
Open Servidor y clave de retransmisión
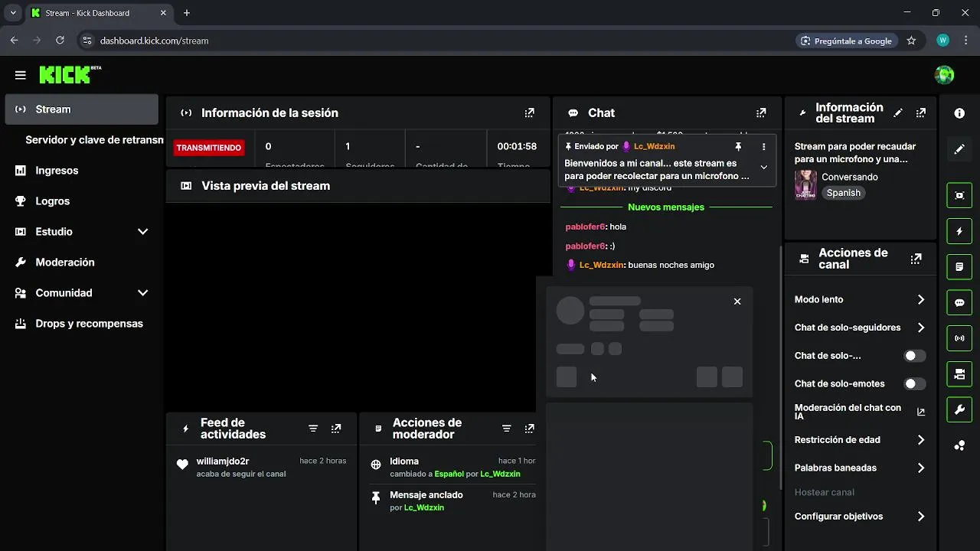[x=94, y=140]
